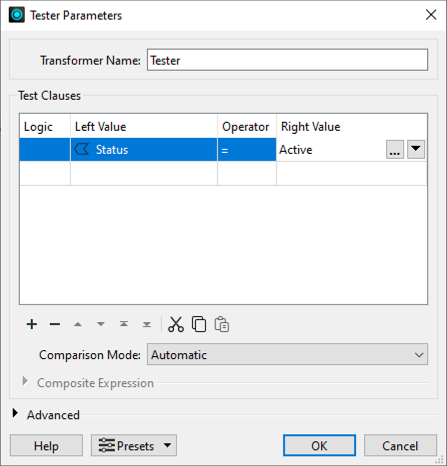The height and width of the screenshot is (466, 447).
Task: Move selected clause to top
Action: click(x=124, y=324)
